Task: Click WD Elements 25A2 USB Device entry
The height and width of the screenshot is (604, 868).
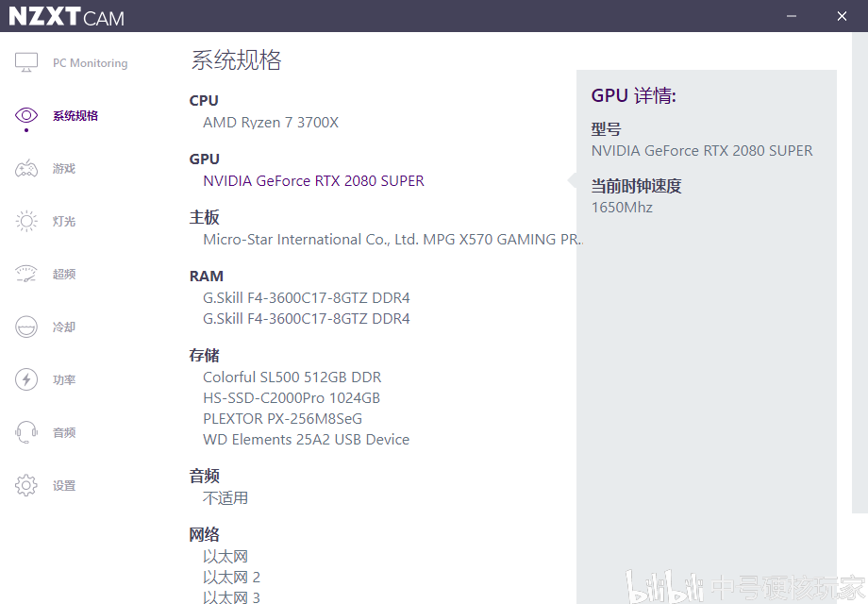Action: click(x=306, y=440)
